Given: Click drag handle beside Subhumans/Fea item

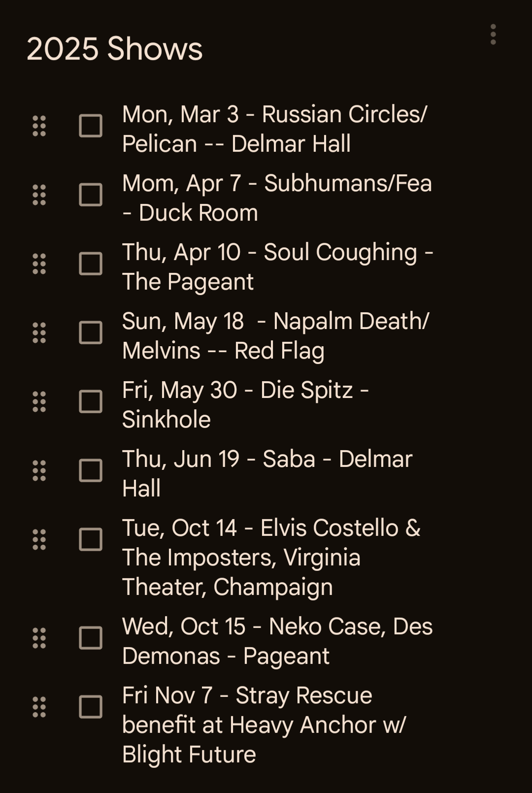Looking at the screenshot, I should pyautogui.click(x=39, y=195).
